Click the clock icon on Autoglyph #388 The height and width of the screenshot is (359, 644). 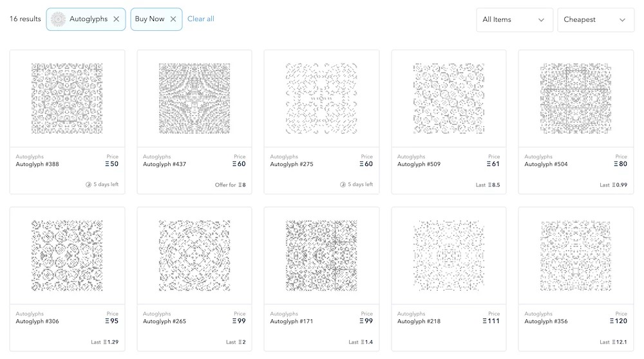88,185
